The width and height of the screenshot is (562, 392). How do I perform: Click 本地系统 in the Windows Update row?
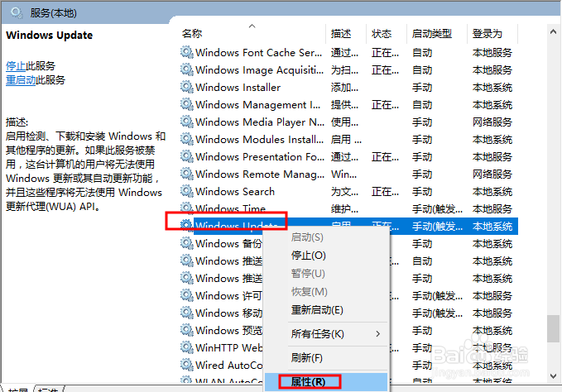[x=492, y=227]
